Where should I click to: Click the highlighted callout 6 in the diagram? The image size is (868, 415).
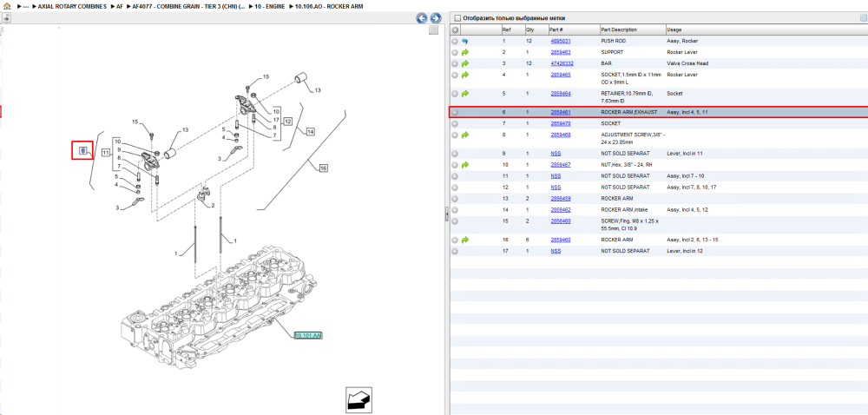click(82, 150)
